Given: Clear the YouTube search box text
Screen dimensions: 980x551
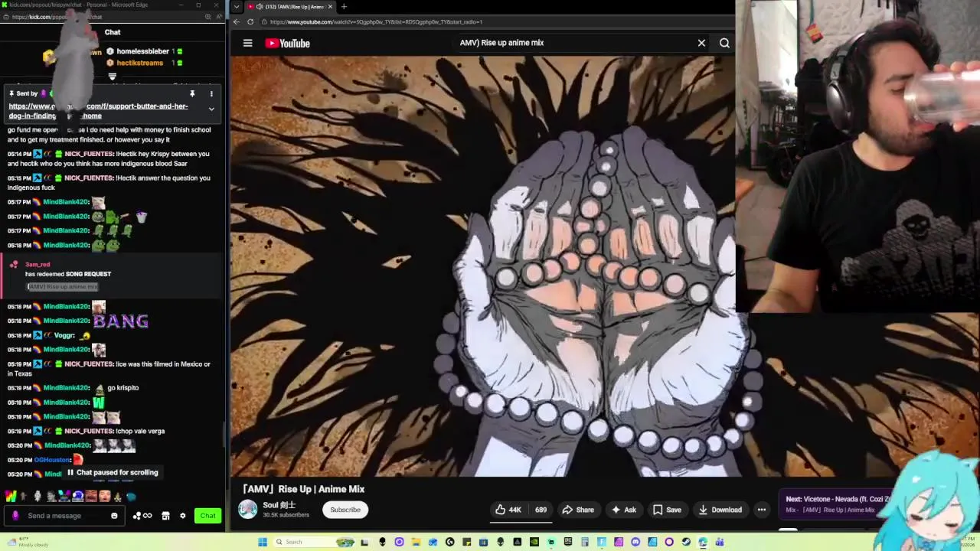Looking at the screenshot, I should pyautogui.click(x=701, y=43).
